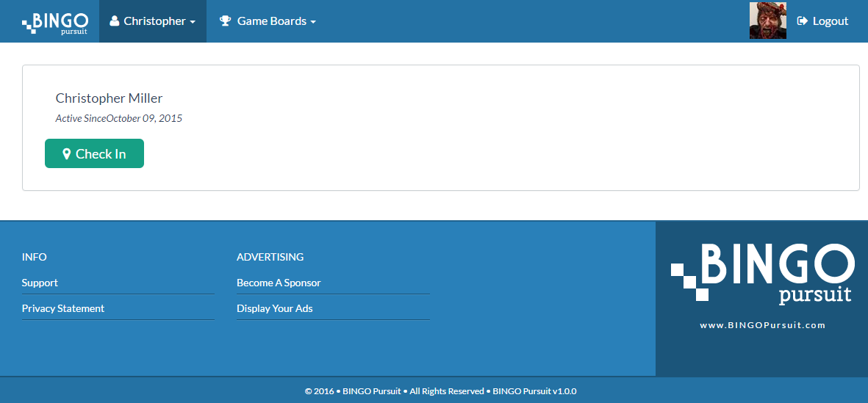Click the map pin icon on Check In
868x403 pixels.
pyautogui.click(x=66, y=154)
